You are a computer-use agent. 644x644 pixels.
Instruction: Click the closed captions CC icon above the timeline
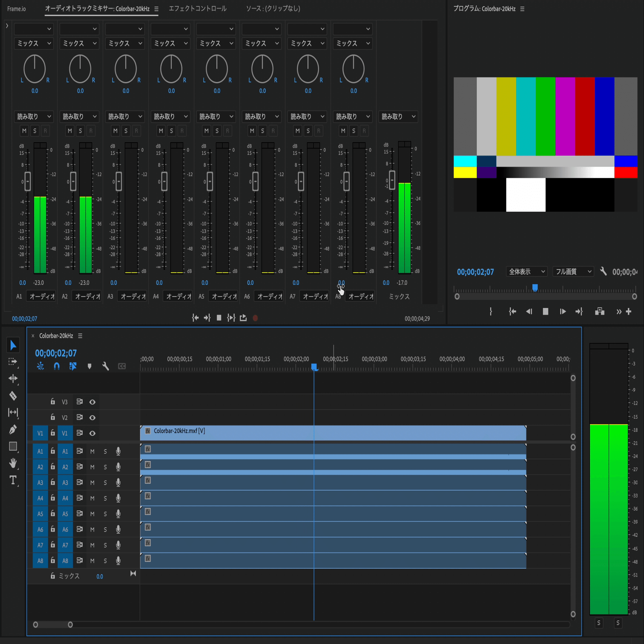click(x=122, y=366)
